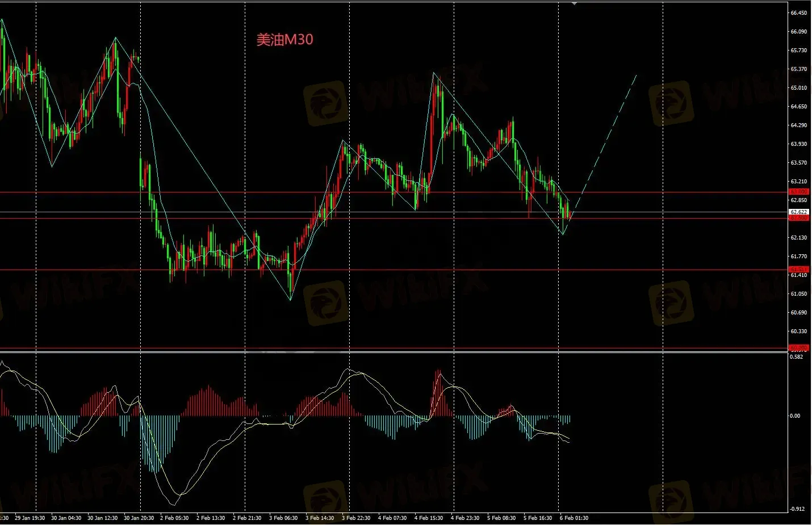
Task: Click the 2 Feb 05:30 time label
Action: tap(174, 518)
